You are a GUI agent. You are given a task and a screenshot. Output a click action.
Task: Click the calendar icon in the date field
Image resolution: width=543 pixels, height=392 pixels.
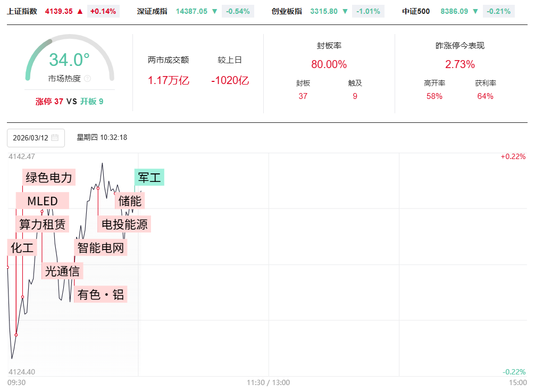tap(55, 138)
